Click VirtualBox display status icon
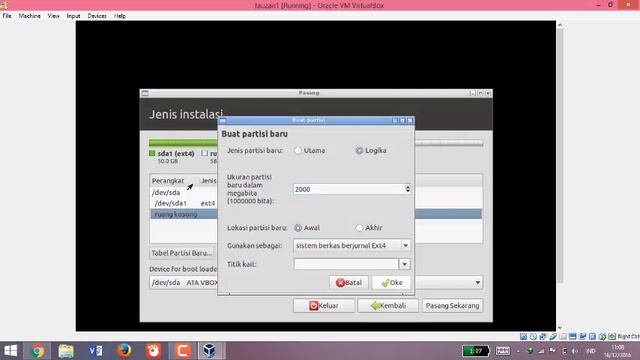Screen dimensions: 640x360 573,336
